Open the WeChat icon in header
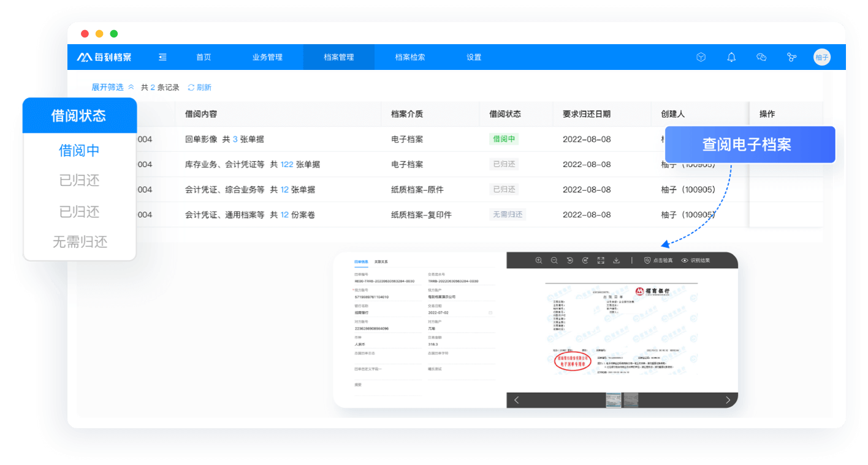Image resolution: width=868 pixels, height=465 pixels. click(761, 57)
